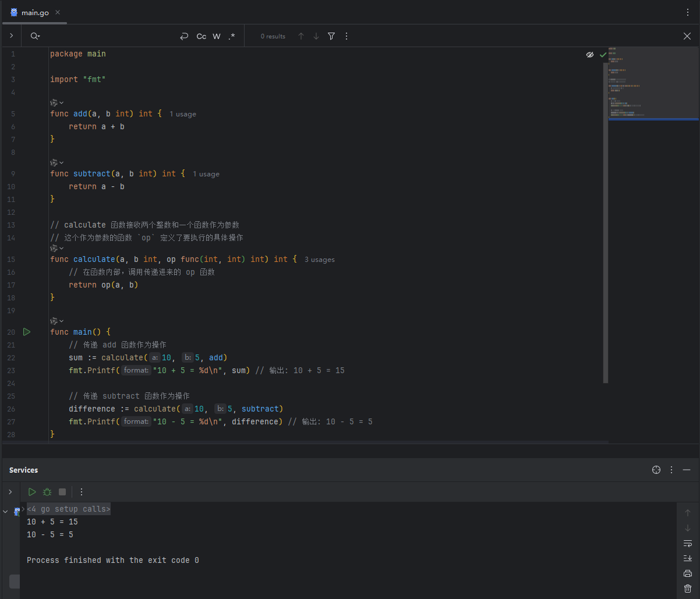Open dropdown arrow above calculate function
This screenshot has height=599, width=700.
[x=62, y=249]
